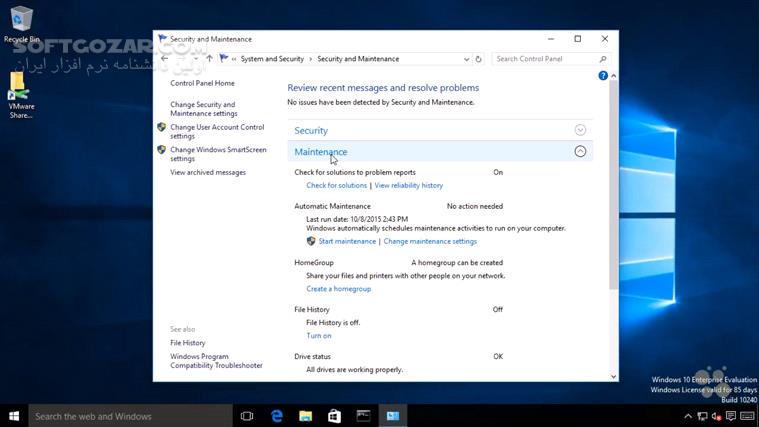Click the Search the web and Windows box
Screen dimensions: 759x427
pyautogui.click(x=131, y=416)
